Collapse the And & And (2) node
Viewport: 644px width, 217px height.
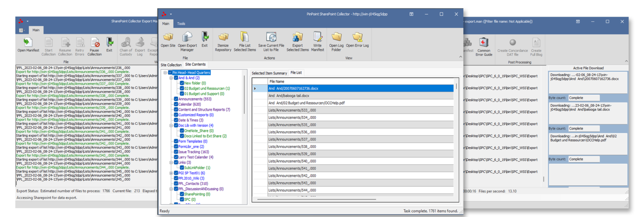[171, 78]
